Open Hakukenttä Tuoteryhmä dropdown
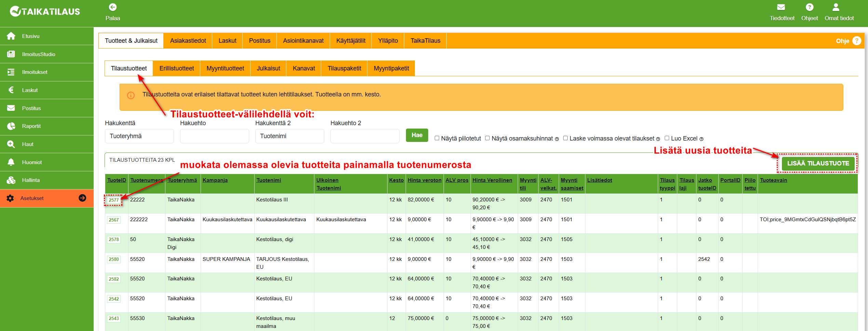 pos(139,136)
